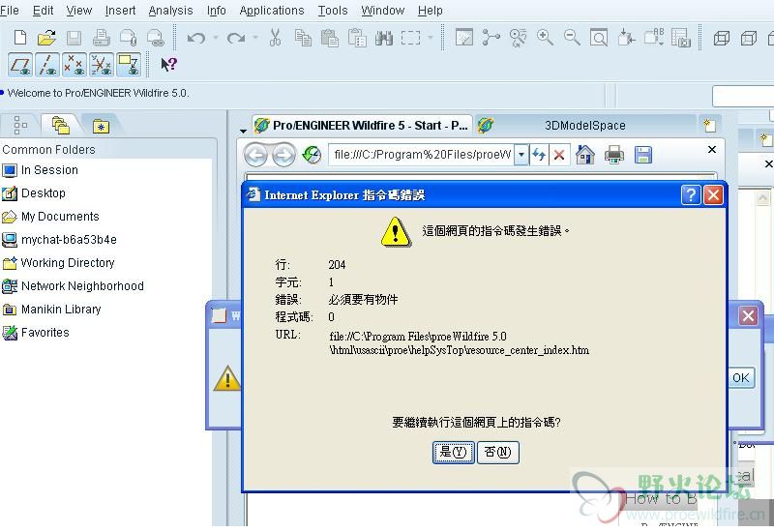Switch to the Model Tree navigator tab

(x=20, y=126)
